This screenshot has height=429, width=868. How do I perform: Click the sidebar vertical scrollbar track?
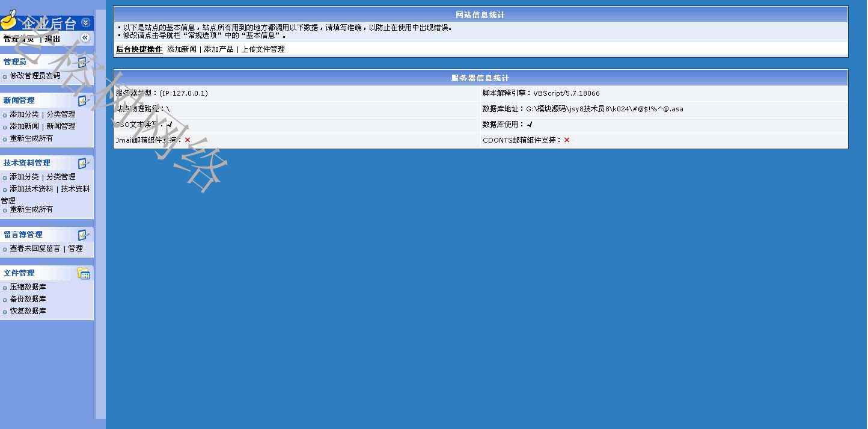coord(100,214)
